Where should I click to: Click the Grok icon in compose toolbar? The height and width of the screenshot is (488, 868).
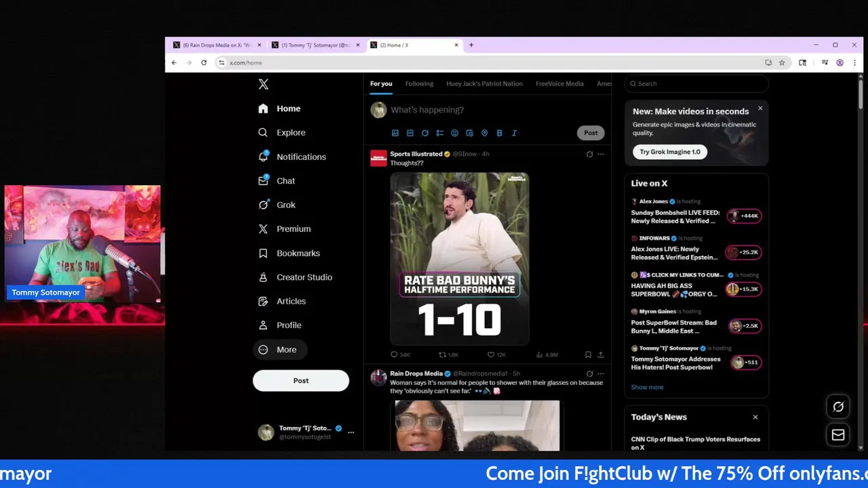coord(425,133)
